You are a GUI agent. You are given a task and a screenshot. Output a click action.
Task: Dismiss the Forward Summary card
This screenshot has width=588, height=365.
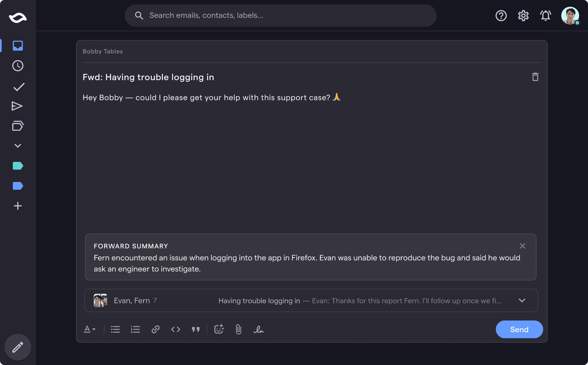(522, 246)
